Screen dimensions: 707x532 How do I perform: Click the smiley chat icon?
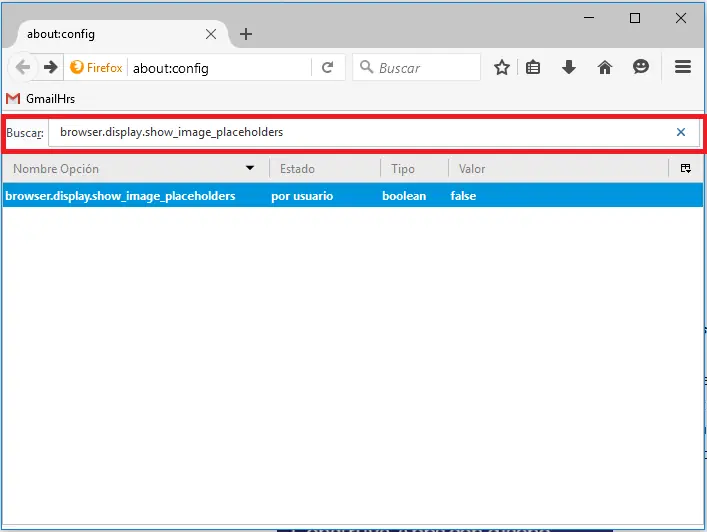(640, 67)
